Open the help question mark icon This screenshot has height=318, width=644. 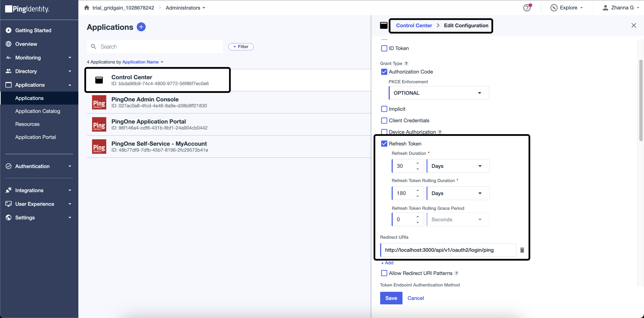(527, 8)
